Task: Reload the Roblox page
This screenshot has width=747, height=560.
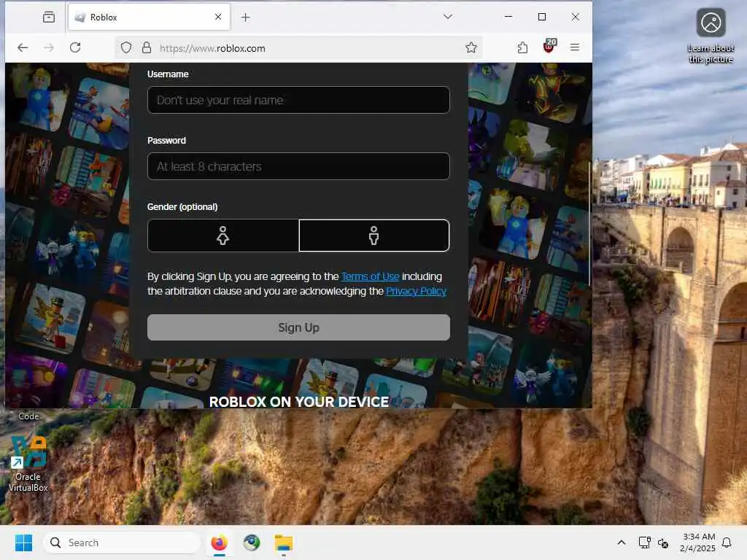Action: coord(75,47)
